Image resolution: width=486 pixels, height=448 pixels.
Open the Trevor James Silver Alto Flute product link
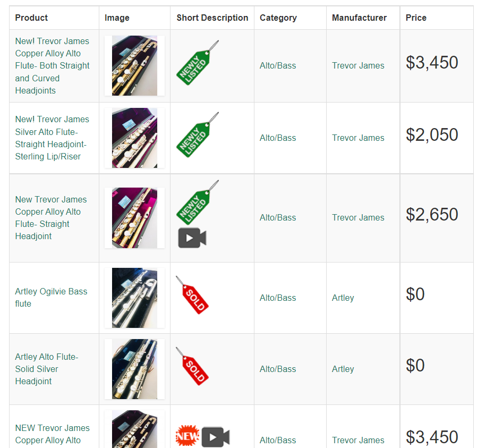click(x=52, y=138)
